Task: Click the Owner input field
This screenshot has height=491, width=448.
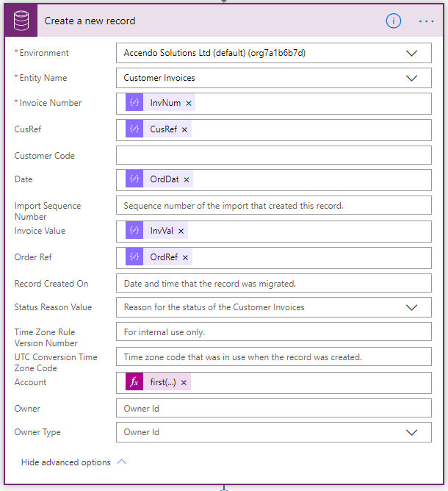Action: click(273, 409)
